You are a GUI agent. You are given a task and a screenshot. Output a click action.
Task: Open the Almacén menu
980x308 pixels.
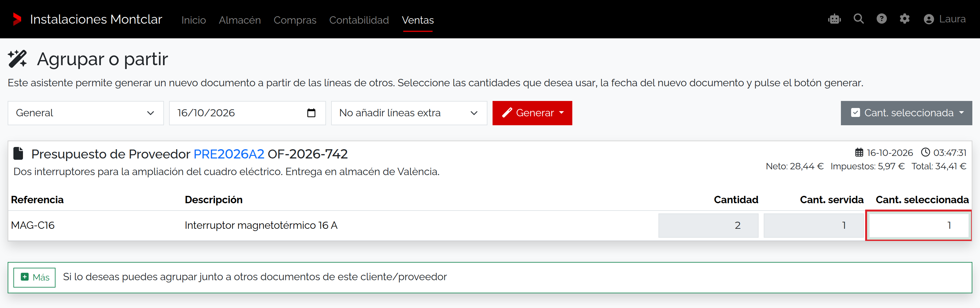(240, 20)
